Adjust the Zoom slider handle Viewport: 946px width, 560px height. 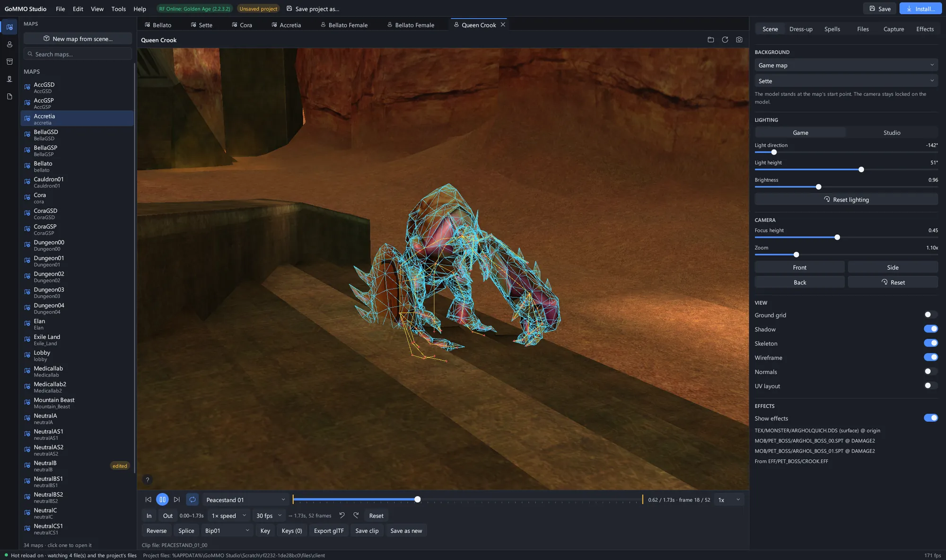pyautogui.click(x=796, y=254)
